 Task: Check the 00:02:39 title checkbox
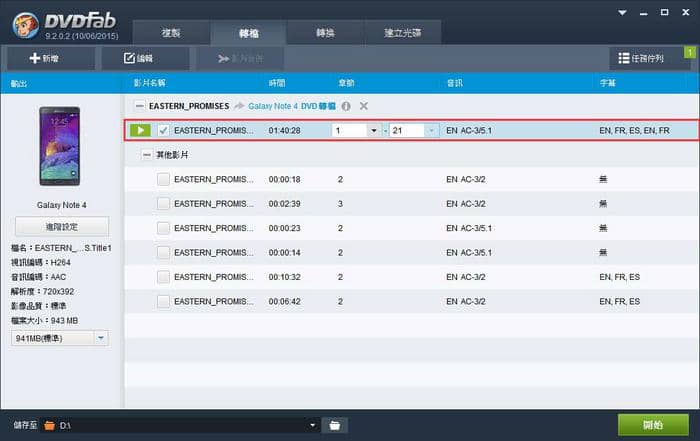coord(163,204)
